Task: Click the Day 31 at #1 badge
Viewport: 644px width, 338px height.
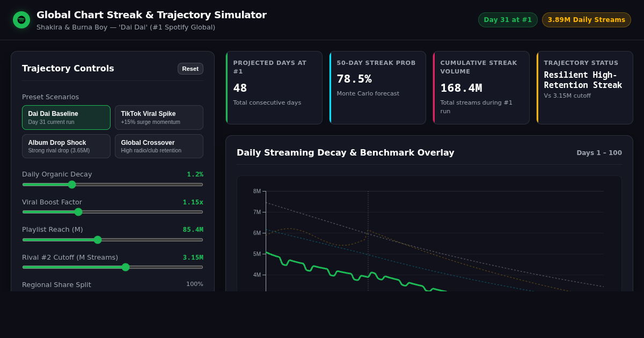Action: click(508, 20)
